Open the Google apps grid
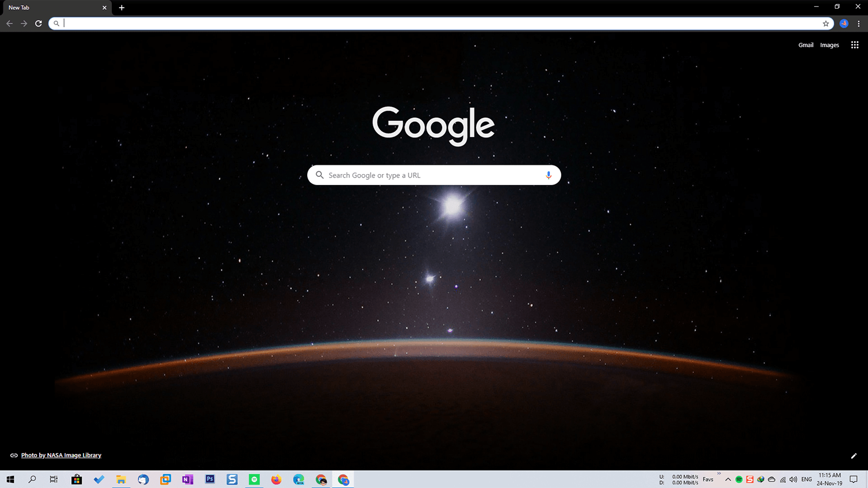This screenshot has height=488, width=868. pos(855,45)
